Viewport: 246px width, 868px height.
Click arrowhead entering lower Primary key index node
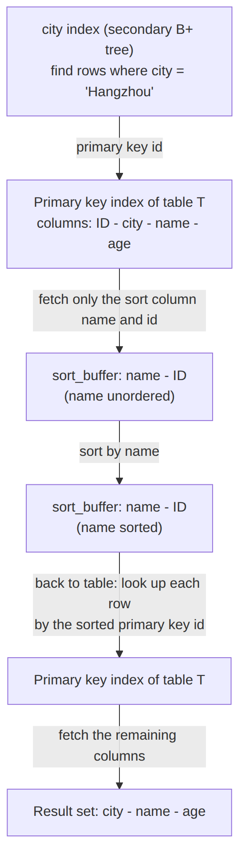(x=119, y=654)
